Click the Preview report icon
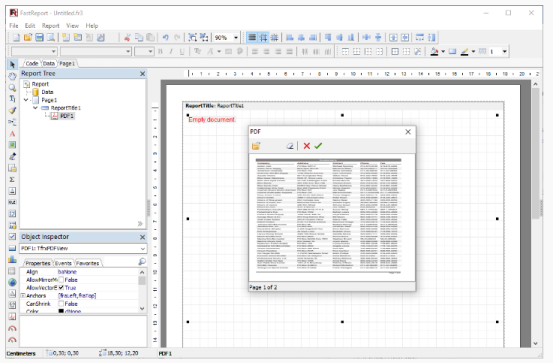 [x=51, y=37]
